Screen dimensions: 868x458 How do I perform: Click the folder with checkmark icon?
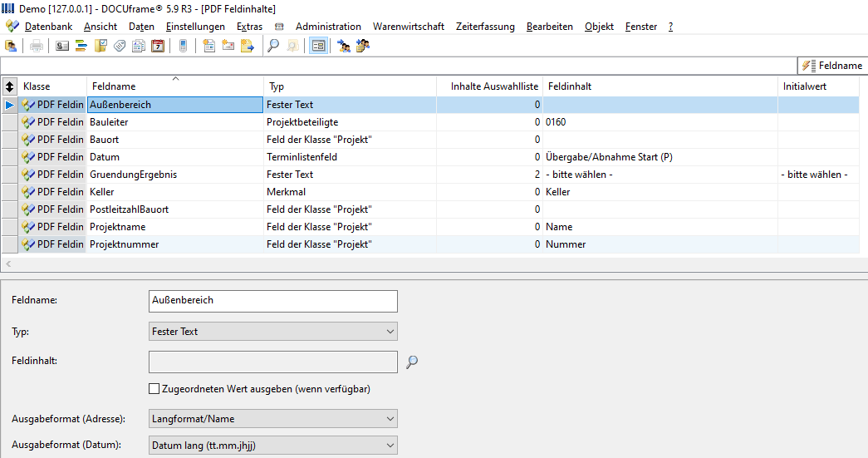[101, 46]
